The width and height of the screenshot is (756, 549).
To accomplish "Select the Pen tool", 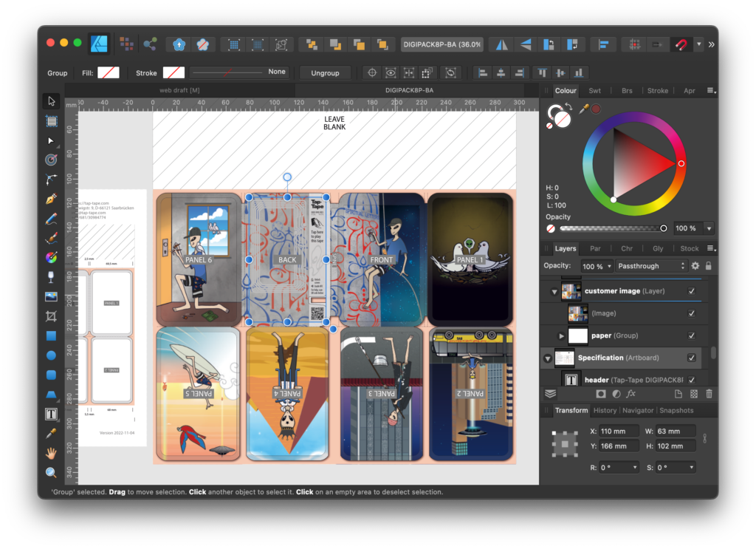I will [51, 200].
